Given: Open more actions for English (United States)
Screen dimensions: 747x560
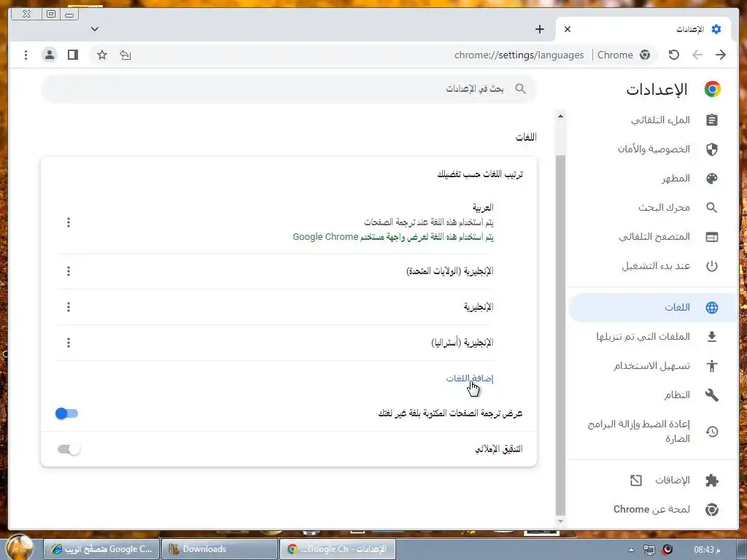Looking at the screenshot, I should (x=69, y=271).
